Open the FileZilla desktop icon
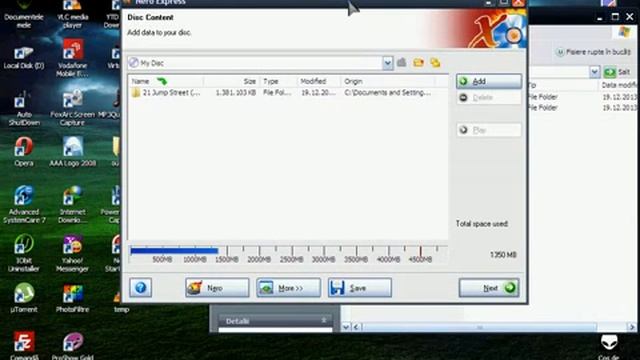 [24, 345]
